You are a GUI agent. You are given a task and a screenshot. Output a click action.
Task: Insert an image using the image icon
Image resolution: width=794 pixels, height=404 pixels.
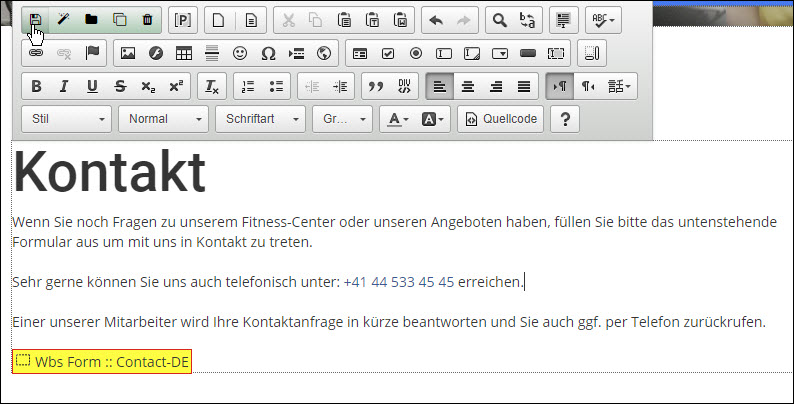click(127, 53)
